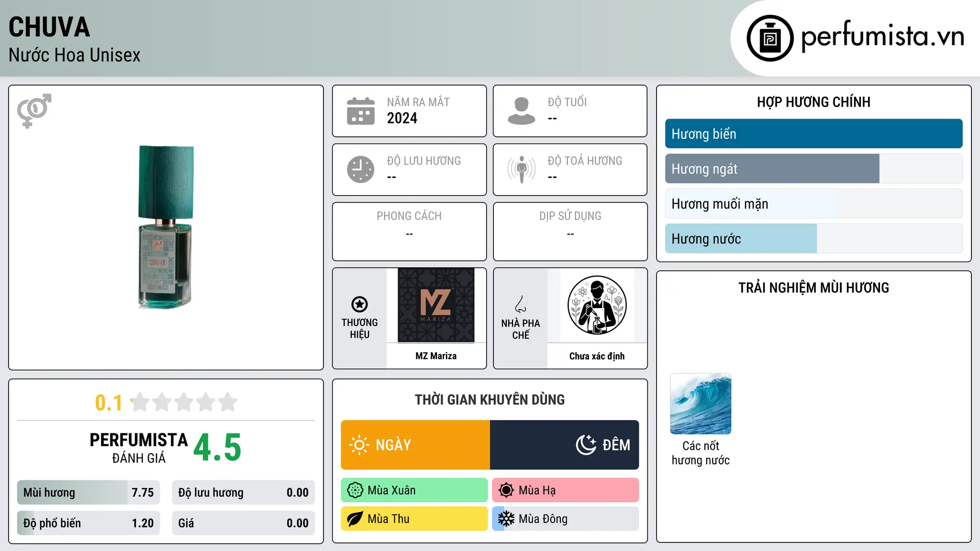This screenshot has width=980, height=551.
Task: Click the 4.5 Perfumista rating score
Action: 217,448
